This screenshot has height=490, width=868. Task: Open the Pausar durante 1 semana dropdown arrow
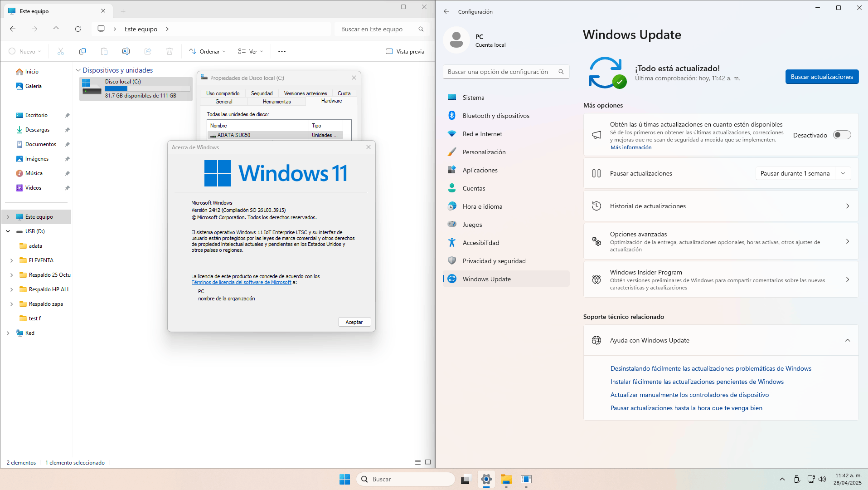tap(843, 173)
